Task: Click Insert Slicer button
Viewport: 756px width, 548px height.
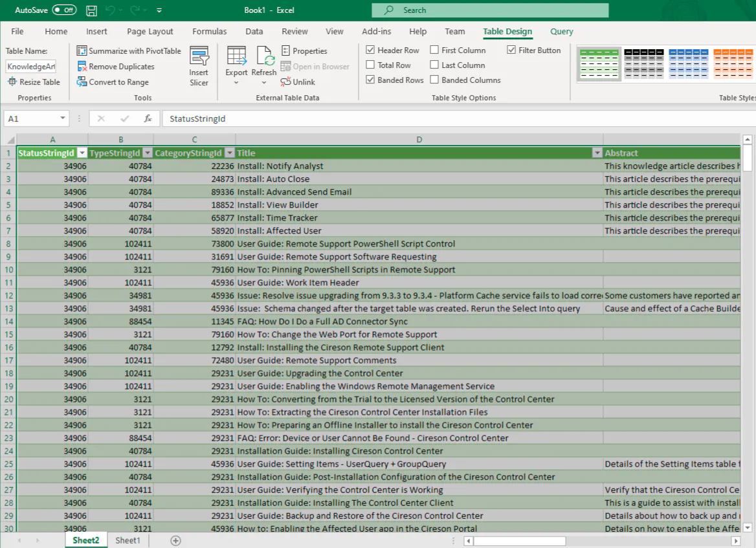Action: click(199, 66)
